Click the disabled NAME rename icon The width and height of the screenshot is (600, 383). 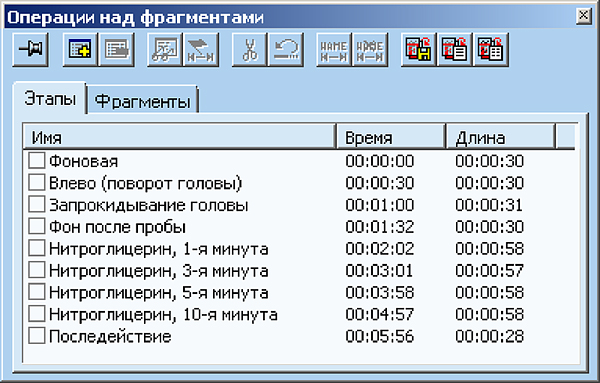[334, 50]
